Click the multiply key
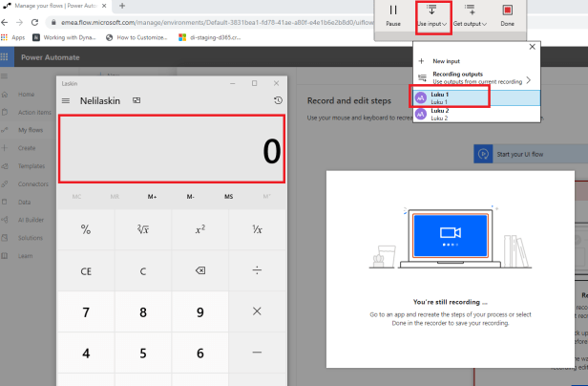Image resolution: width=588 pixels, height=386 pixels. (x=258, y=311)
